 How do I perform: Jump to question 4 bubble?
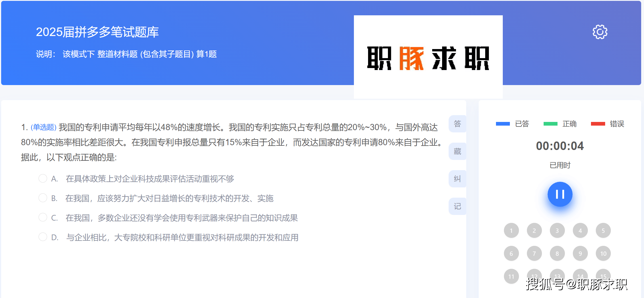point(580,231)
